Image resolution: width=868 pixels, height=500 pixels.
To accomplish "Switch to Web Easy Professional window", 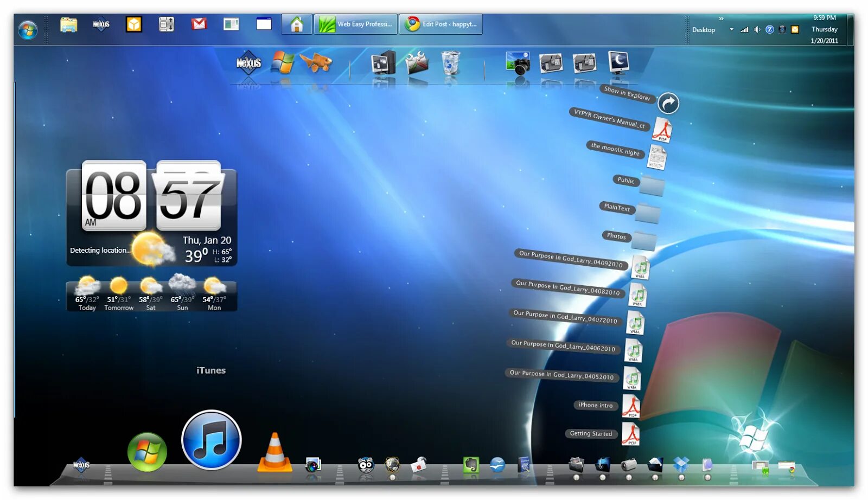I will click(x=355, y=24).
